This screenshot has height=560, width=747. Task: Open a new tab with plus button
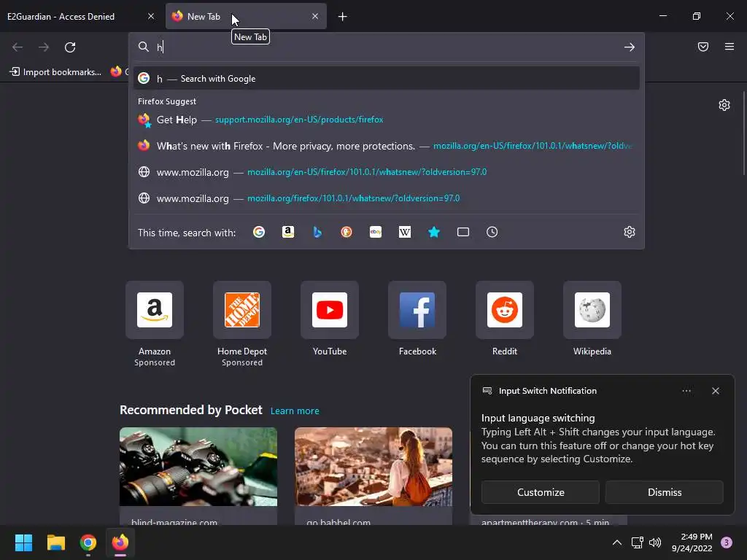pyautogui.click(x=343, y=17)
